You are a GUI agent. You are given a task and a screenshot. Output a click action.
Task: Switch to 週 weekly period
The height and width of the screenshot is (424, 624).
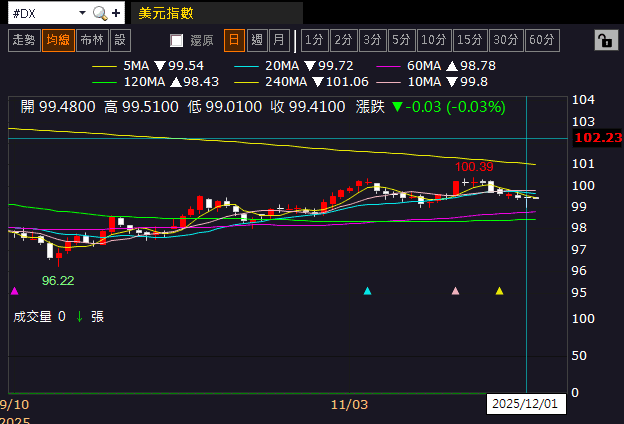(257, 40)
